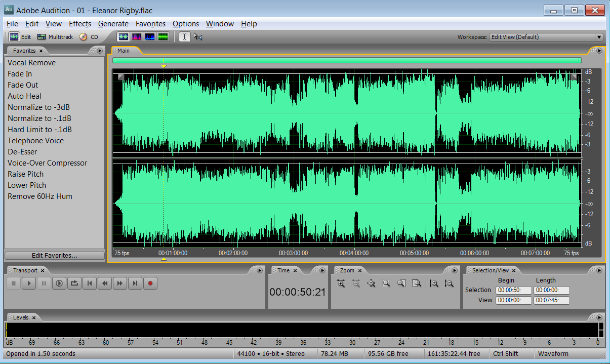Select the Time Selection cursor tool
Screen dimensions: 610x364
pyautogui.click(x=184, y=37)
